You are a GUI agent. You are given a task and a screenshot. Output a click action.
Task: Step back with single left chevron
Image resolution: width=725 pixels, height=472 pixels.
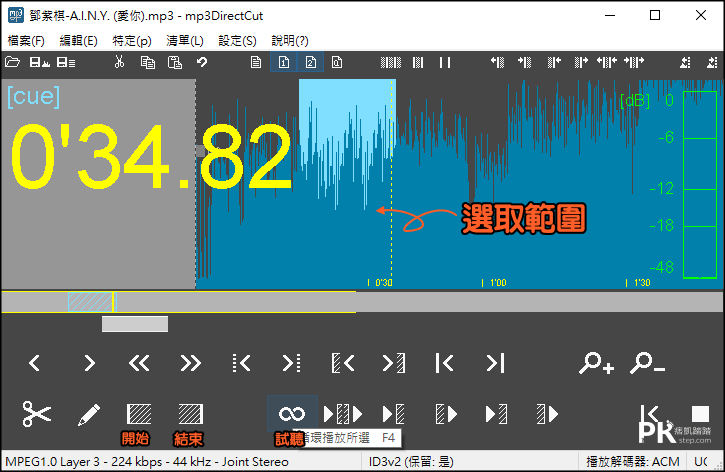click(x=35, y=363)
